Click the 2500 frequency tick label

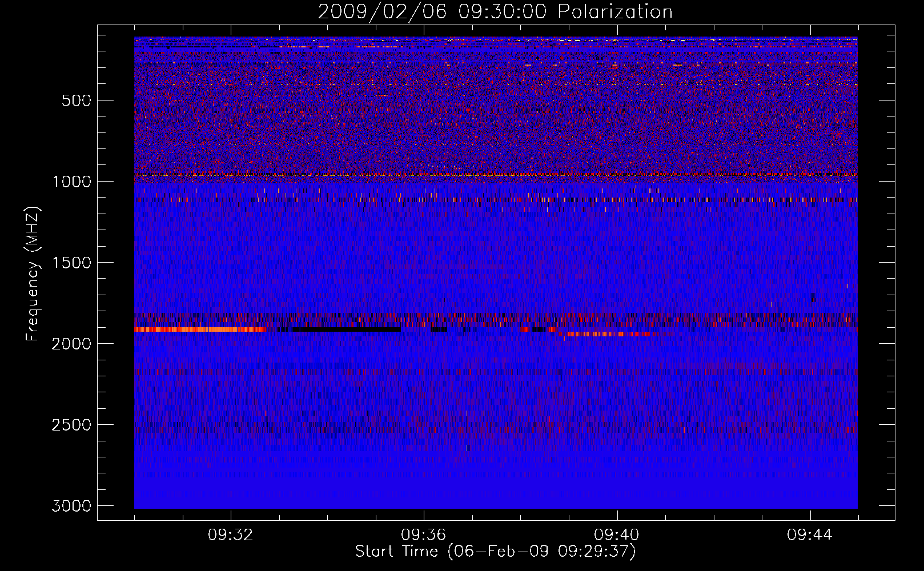click(x=71, y=425)
